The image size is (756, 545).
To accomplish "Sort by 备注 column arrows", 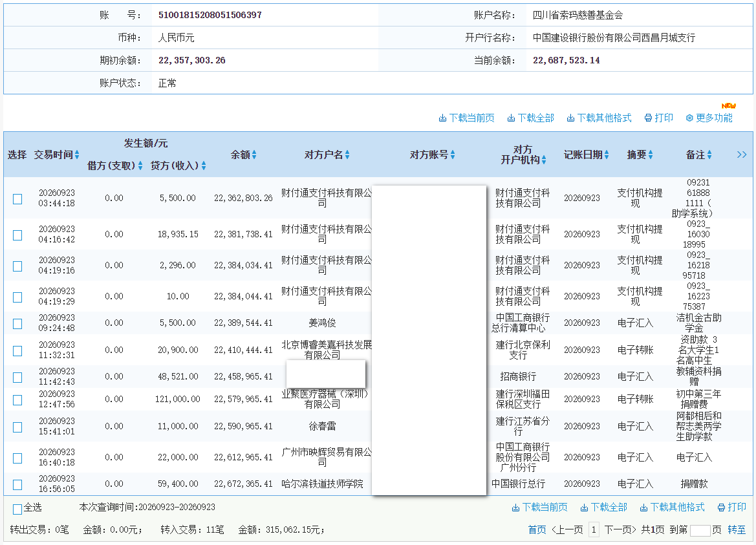I will tap(709, 155).
